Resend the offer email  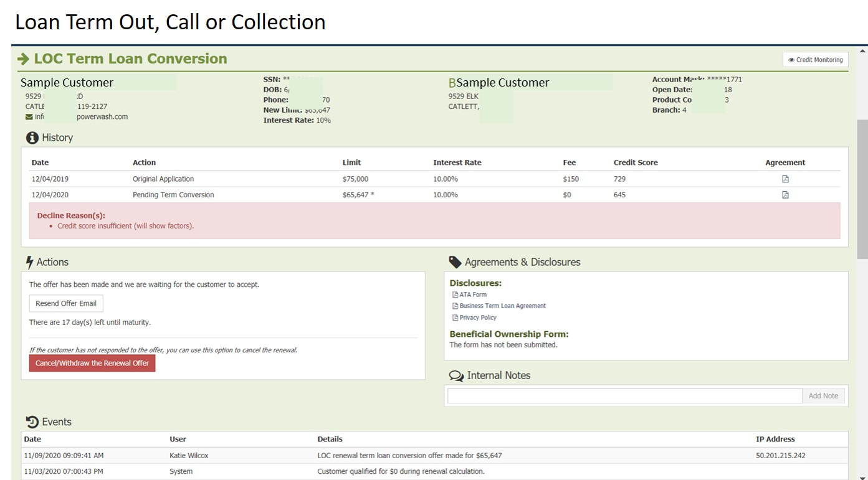coord(66,303)
